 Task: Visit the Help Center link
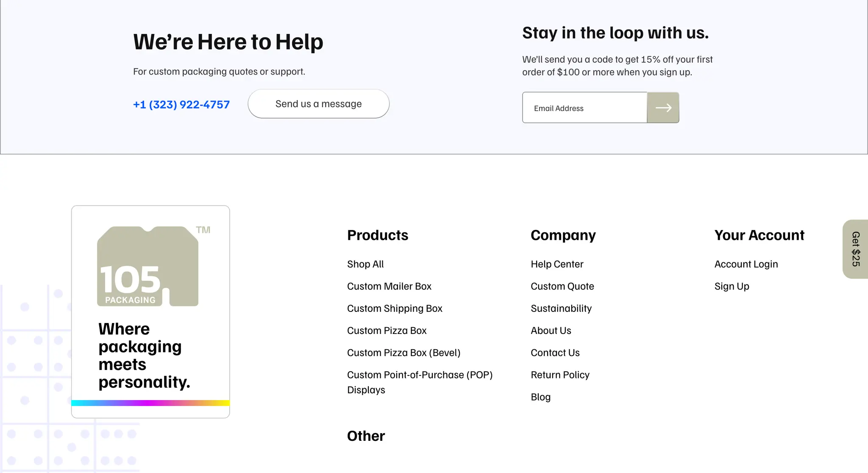(x=557, y=264)
